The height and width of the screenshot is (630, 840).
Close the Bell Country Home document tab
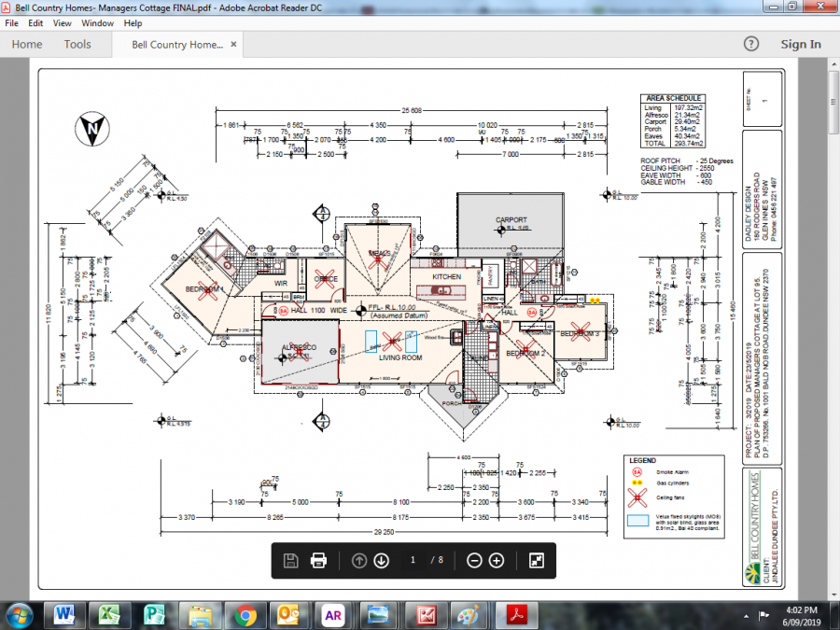233,45
